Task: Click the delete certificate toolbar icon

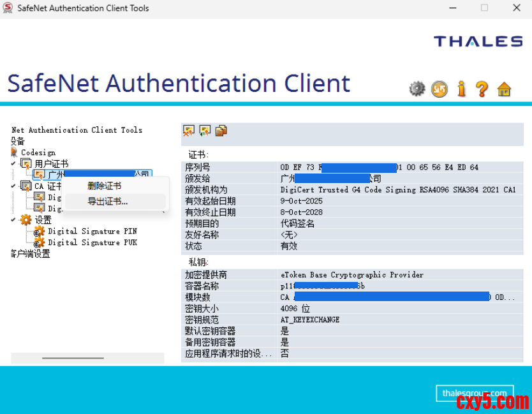Action: click(x=189, y=131)
